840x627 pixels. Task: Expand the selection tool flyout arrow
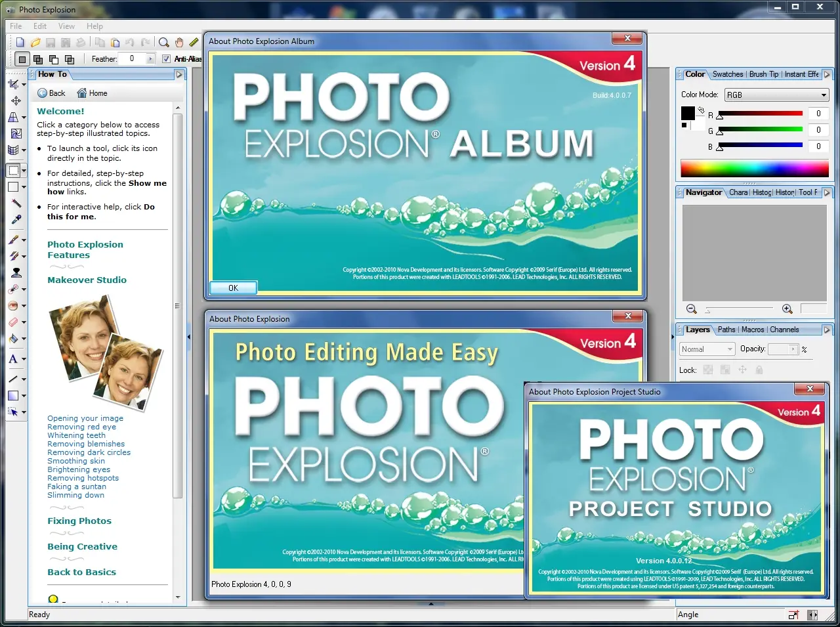[24, 171]
